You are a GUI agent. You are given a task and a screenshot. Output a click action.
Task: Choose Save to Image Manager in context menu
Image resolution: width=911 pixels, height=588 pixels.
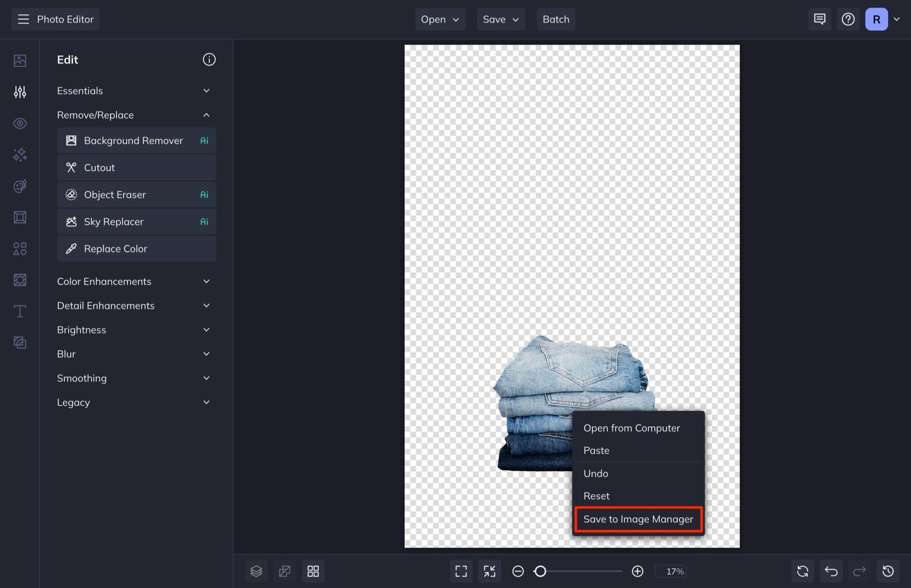click(x=638, y=519)
